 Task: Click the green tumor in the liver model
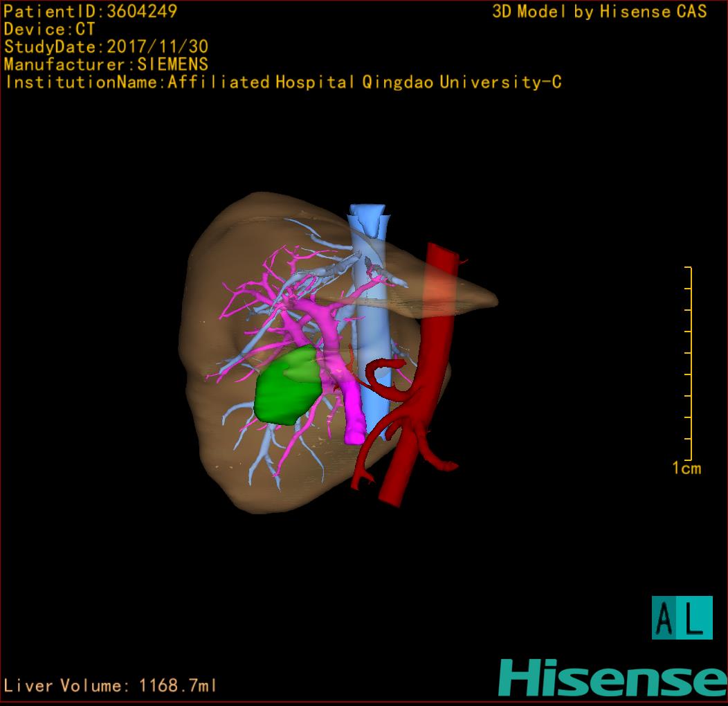click(288, 386)
